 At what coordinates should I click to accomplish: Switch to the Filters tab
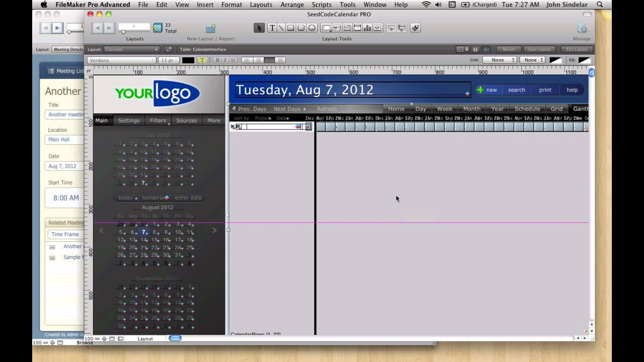157,120
